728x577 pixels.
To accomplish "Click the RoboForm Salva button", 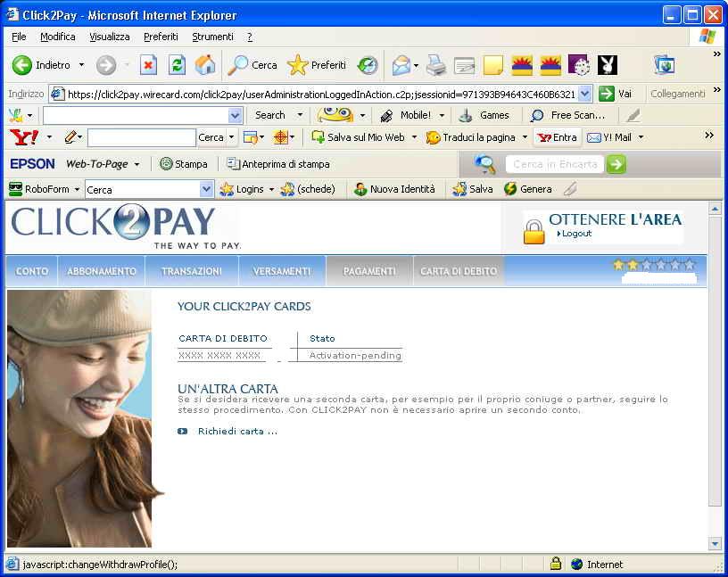I will click(x=473, y=189).
